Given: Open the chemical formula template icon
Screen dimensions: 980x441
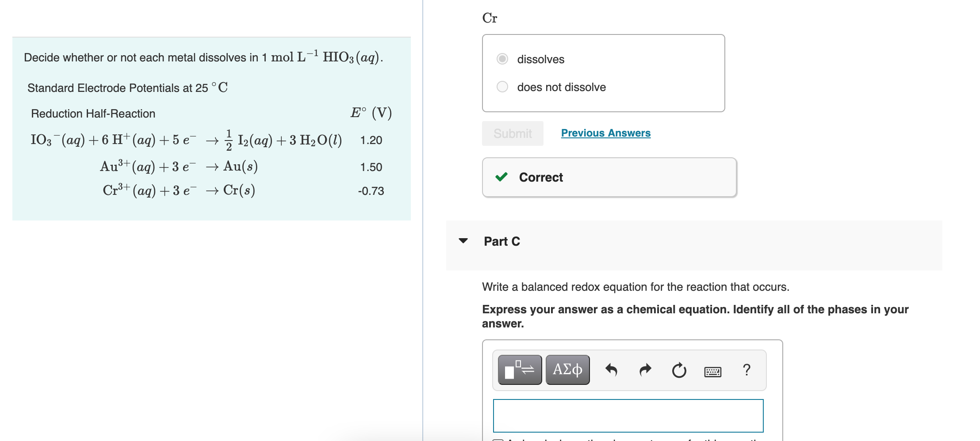Looking at the screenshot, I should (520, 370).
